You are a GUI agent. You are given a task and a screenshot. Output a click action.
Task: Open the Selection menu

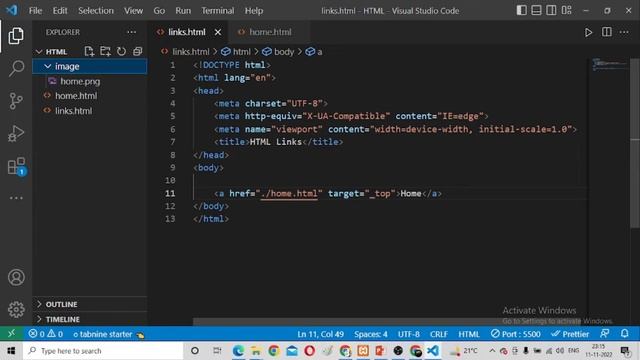(x=96, y=10)
